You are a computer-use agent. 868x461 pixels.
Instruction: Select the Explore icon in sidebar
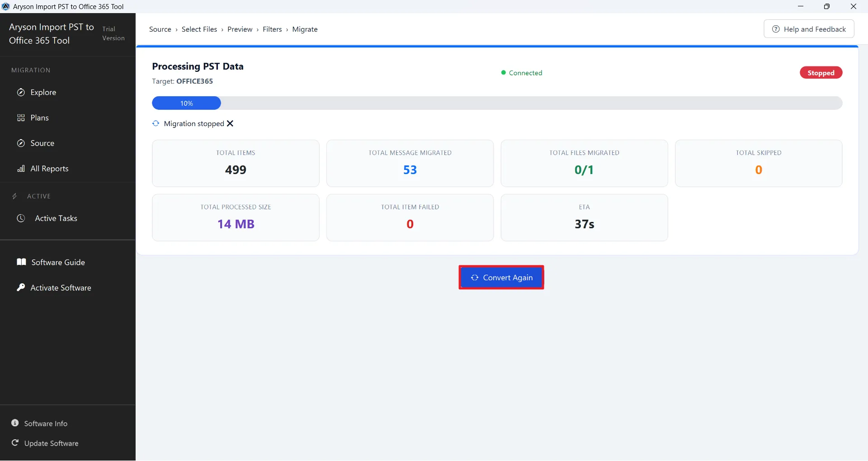21,92
